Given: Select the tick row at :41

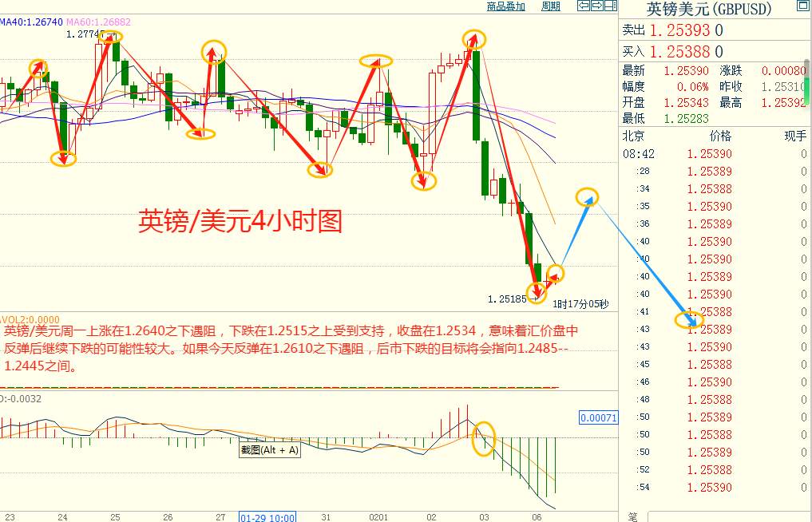Looking at the screenshot, I should [x=715, y=312].
